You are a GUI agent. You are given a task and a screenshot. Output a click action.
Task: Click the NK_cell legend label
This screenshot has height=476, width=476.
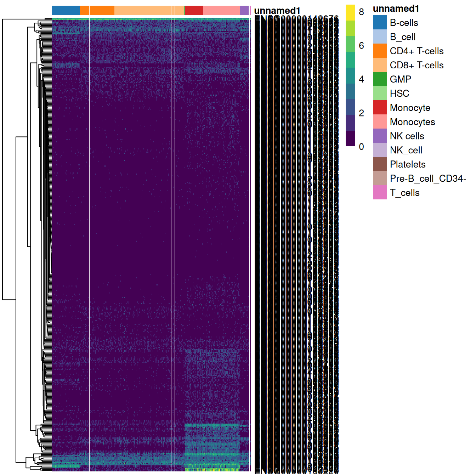(406, 150)
